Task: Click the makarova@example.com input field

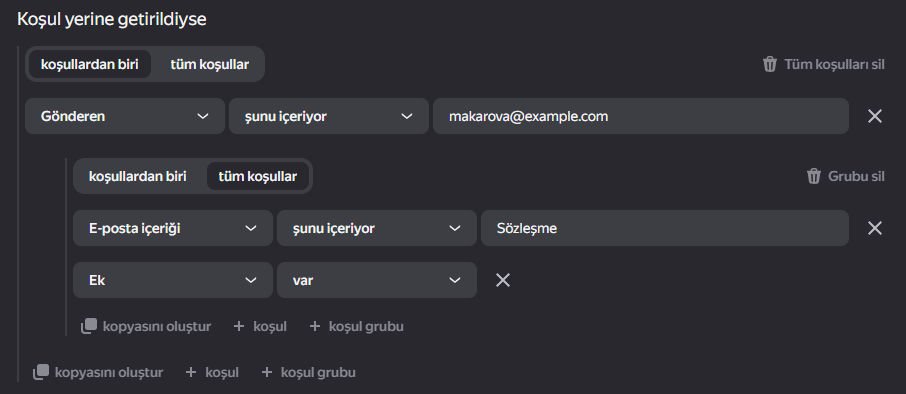Action: coord(641,116)
